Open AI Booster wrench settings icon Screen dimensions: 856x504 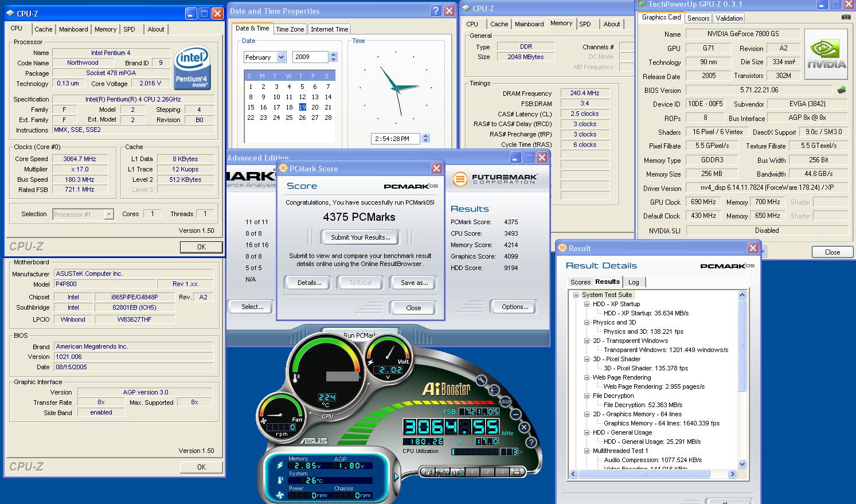[x=481, y=380]
